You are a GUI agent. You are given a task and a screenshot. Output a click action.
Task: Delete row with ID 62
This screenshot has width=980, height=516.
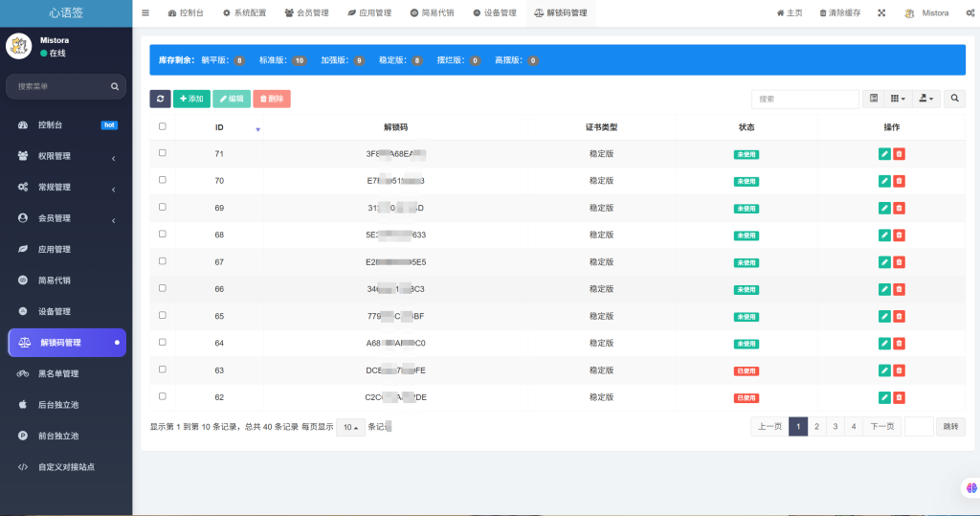click(899, 397)
